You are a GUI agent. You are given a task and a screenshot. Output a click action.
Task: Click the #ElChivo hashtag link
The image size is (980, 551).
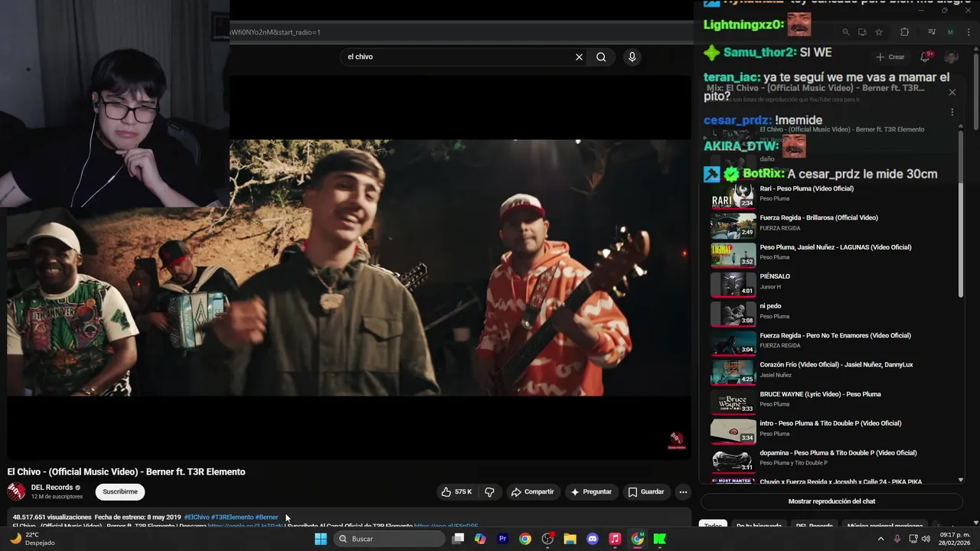(x=196, y=517)
